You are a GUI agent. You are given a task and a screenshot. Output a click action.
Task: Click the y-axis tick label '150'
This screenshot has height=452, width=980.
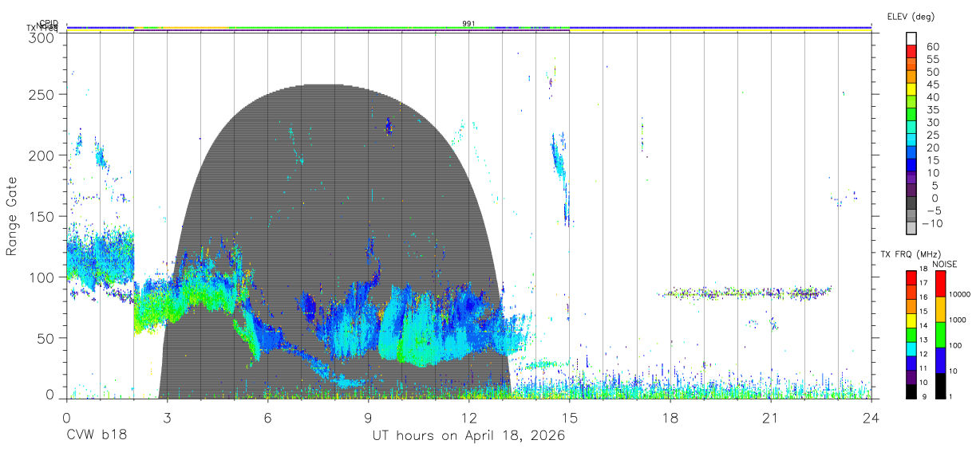pyautogui.click(x=41, y=217)
